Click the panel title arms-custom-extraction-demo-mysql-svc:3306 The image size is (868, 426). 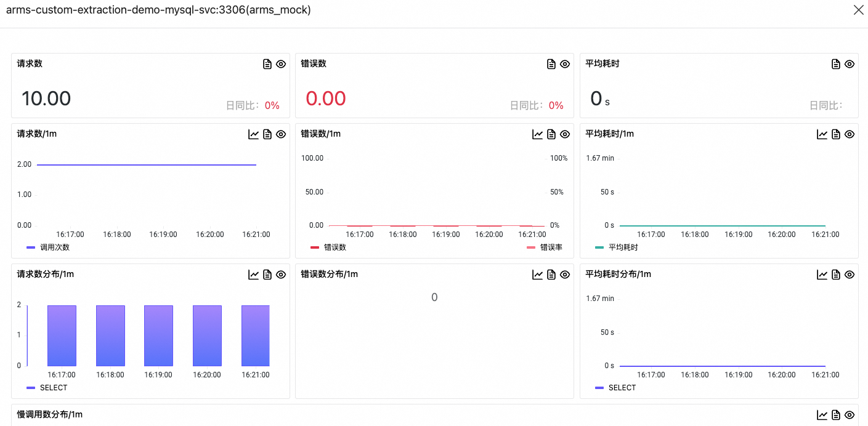pos(158,10)
